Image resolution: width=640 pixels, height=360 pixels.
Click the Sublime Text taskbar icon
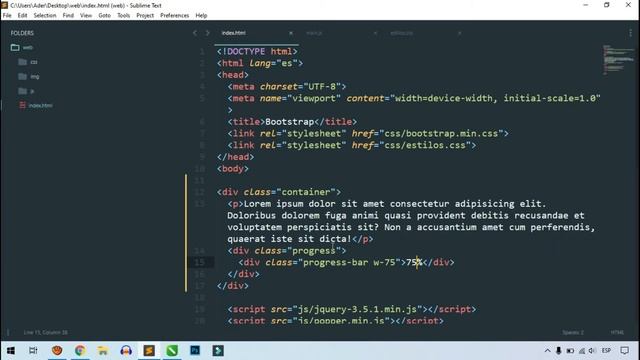[x=149, y=351]
